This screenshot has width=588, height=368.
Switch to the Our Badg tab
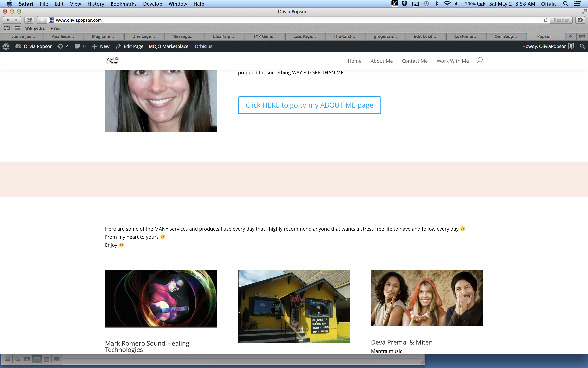point(507,36)
